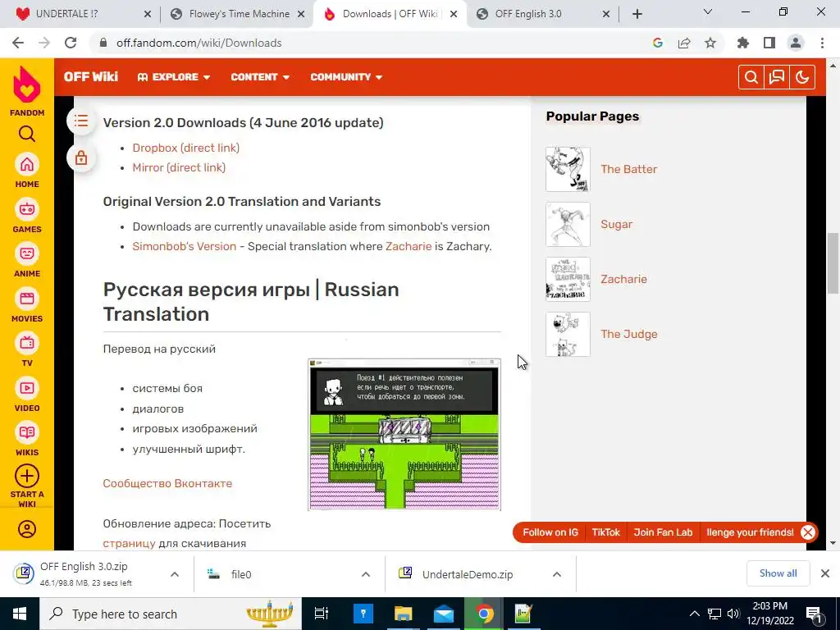Screen dimensions: 840x630
Task: Open the Games section icon
Action: [x=27, y=209]
